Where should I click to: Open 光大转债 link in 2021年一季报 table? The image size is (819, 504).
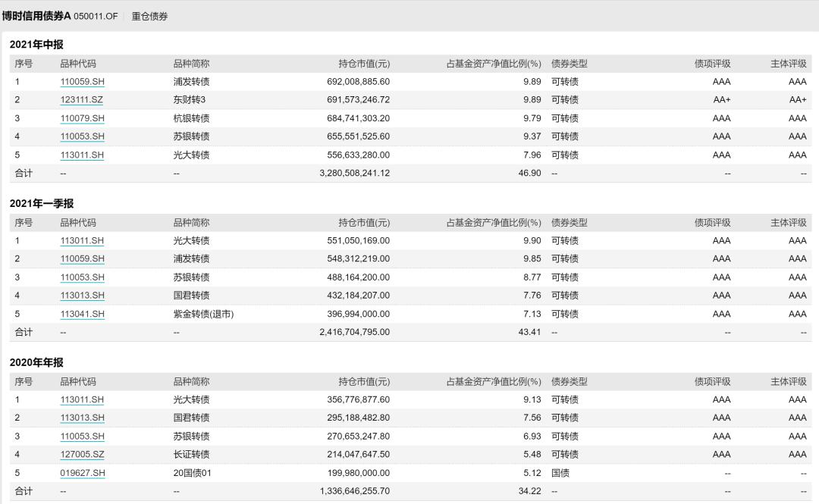(81, 240)
